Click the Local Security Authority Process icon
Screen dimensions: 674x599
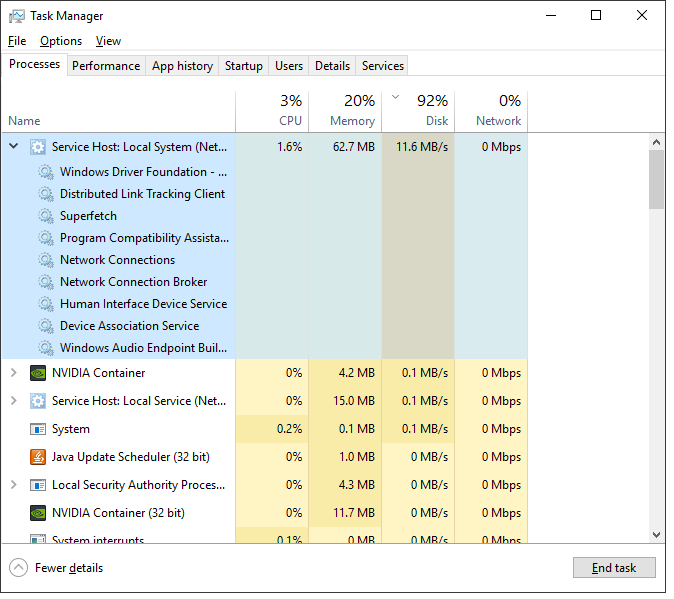click(38, 485)
